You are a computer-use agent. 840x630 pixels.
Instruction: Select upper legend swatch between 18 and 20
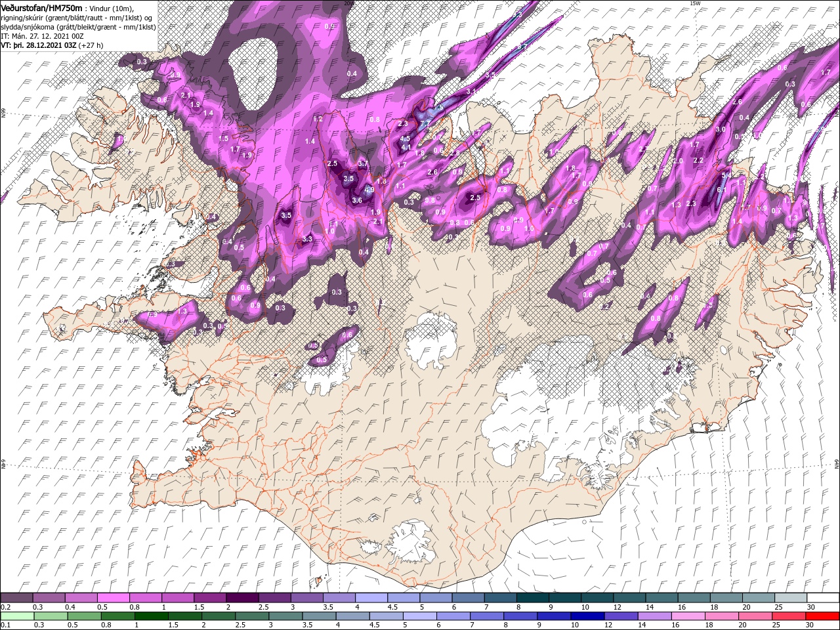pyautogui.click(x=726, y=598)
